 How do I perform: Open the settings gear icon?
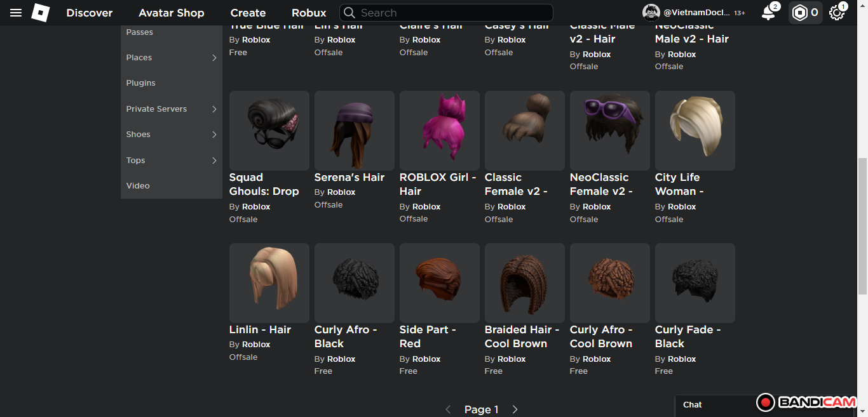[836, 13]
